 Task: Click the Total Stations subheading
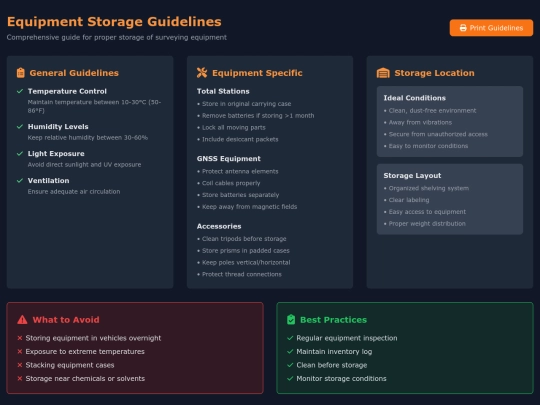click(223, 91)
